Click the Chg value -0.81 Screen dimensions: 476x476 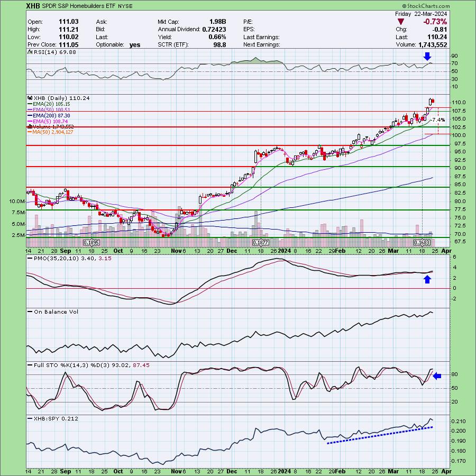440,30
